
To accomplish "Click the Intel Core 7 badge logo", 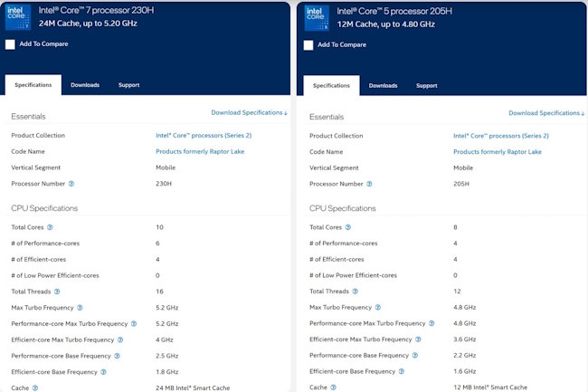I will pos(17,17).
